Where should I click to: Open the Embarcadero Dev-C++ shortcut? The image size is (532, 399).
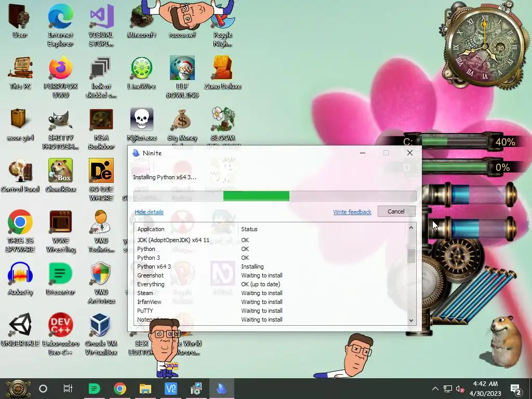[60, 334]
